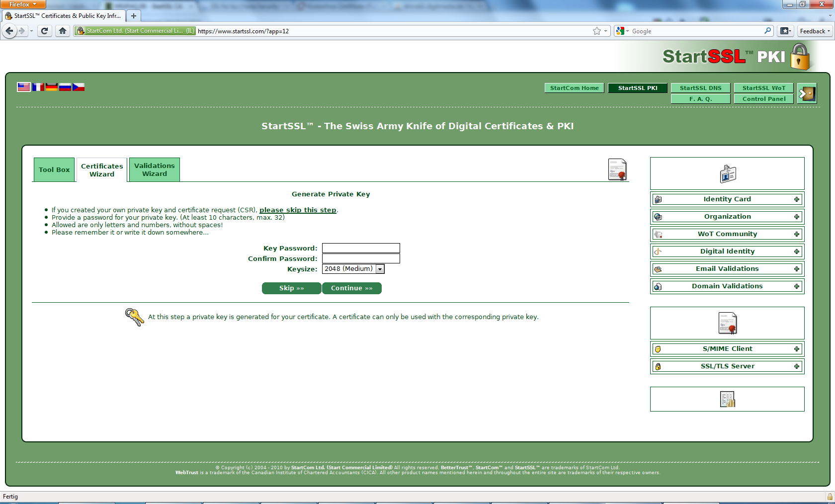This screenshot has width=835, height=504.
Task: Click the toolbox icon in the bottom sidebar box
Action: click(728, 399)
